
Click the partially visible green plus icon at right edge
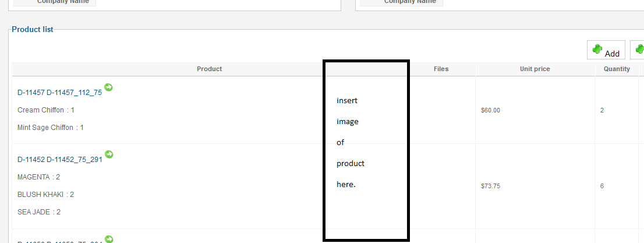pos(640,50)
